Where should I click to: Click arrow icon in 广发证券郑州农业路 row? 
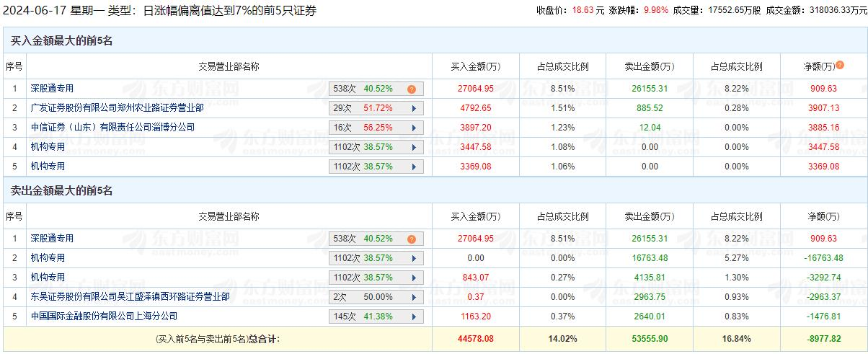pos(414,108)
